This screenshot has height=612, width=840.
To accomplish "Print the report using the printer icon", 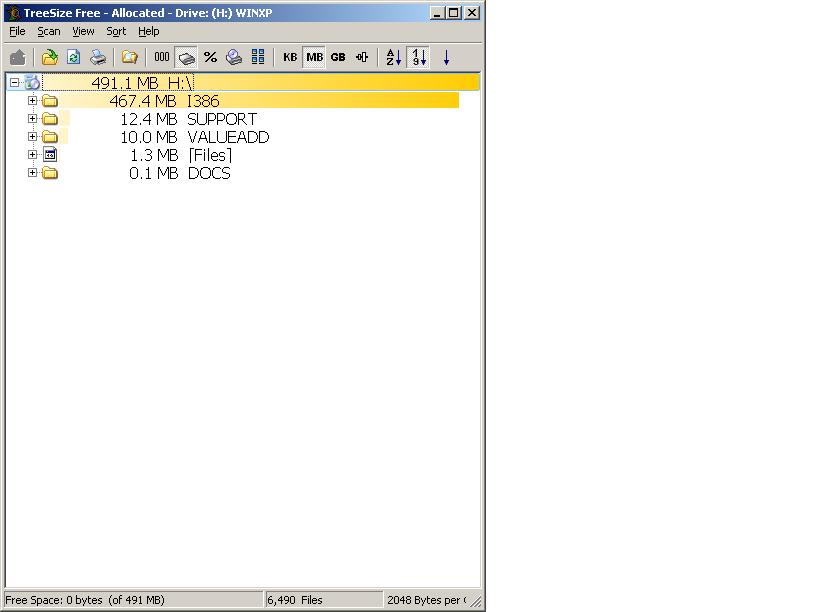I will tap(98, 57).
